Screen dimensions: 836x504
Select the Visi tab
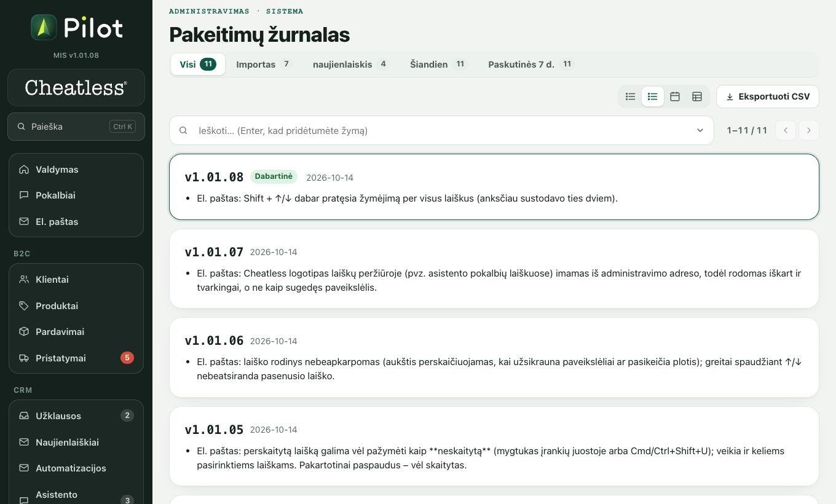click(x=198, y=65)
